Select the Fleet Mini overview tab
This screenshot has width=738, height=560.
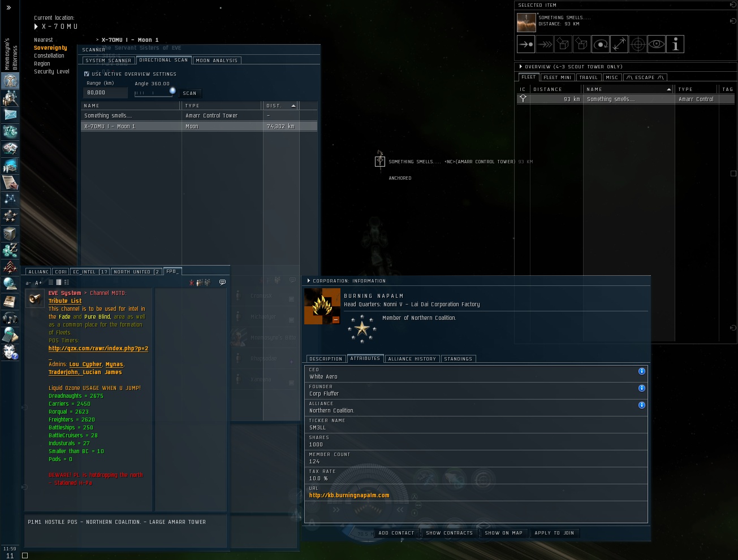(x=558, y=77)
